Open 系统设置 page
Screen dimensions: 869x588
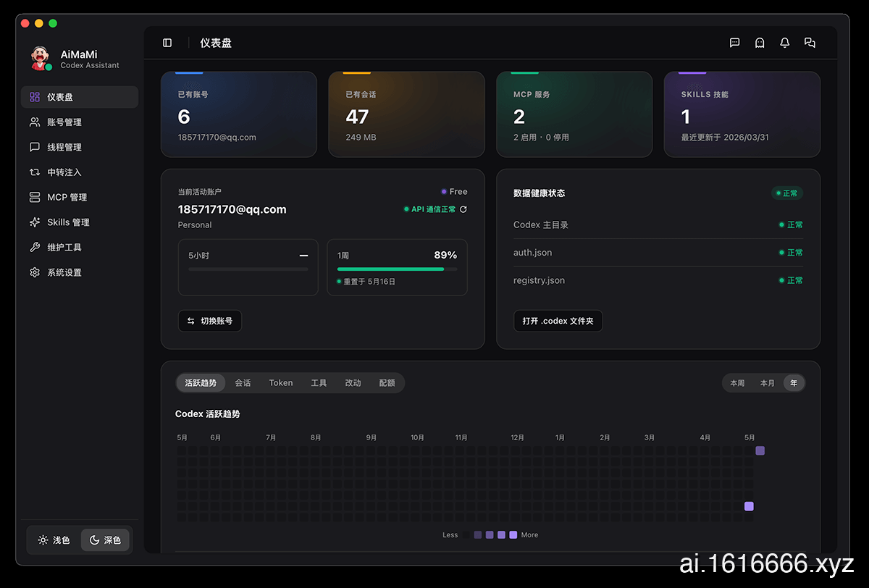click(x=80, y=272)
